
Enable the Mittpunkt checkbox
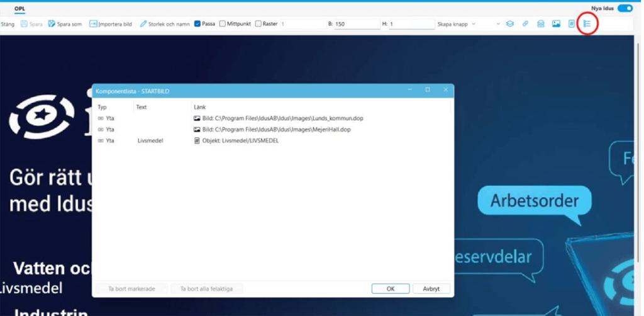(223, 24)
